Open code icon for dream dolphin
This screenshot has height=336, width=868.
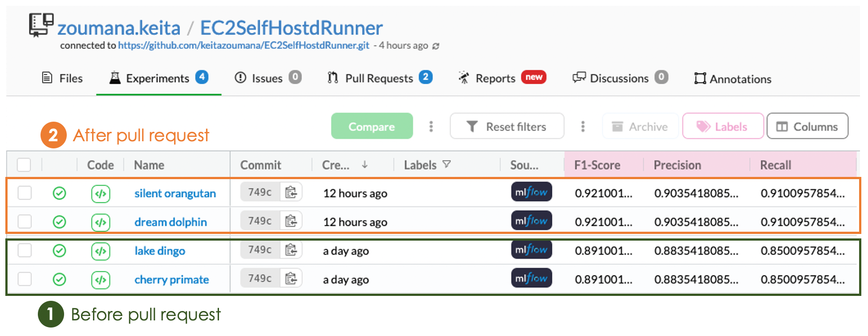(101, 222)
